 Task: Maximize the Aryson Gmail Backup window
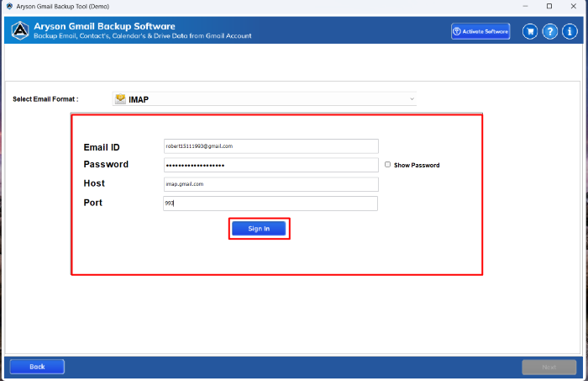coord(549,7)
